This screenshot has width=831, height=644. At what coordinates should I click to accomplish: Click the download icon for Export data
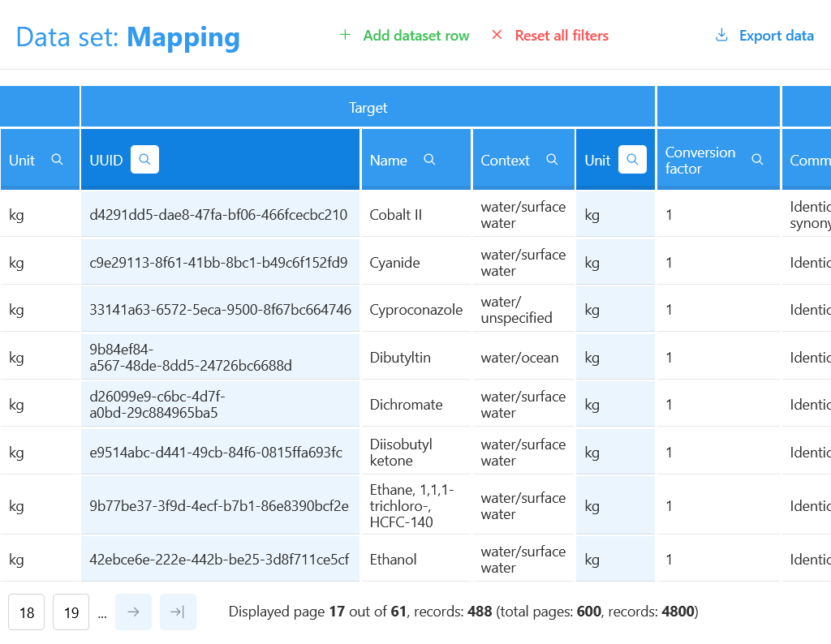coord(721,35)
